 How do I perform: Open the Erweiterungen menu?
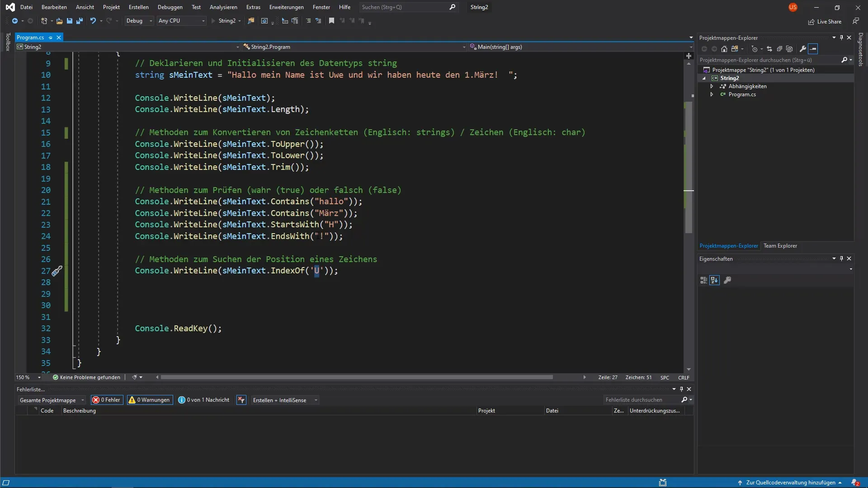287,7
